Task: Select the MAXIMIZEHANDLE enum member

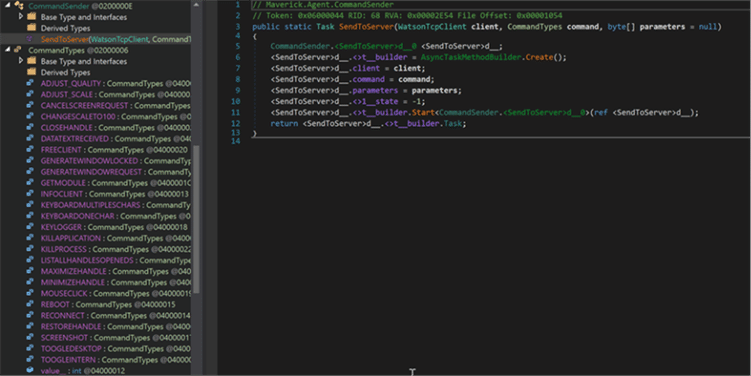Action: (115, 271)
